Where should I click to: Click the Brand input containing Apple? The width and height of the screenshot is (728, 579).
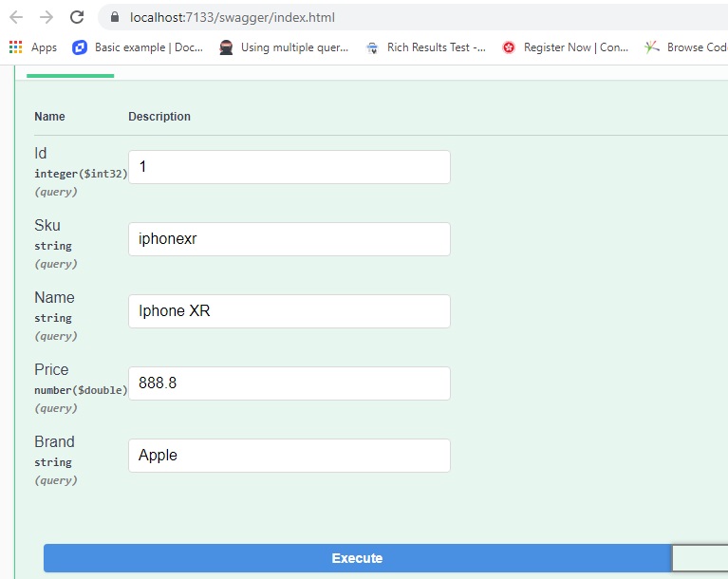(289, 456)
